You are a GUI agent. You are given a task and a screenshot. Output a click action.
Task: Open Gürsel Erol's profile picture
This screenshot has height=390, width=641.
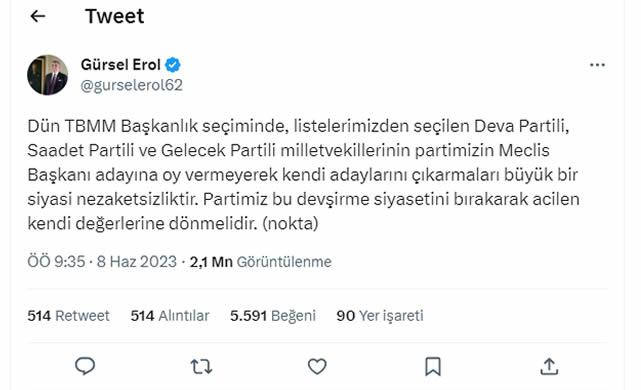click(47, 75)
